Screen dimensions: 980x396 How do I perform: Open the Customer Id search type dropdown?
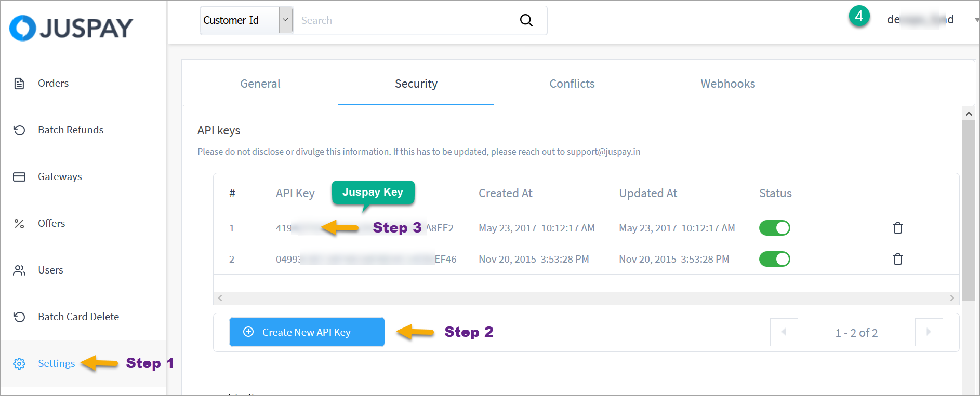click(x=247, y=20)
